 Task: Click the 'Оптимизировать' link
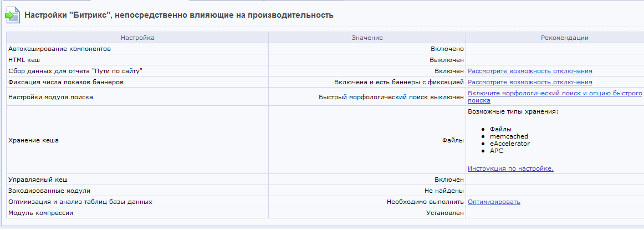(494, 202)
